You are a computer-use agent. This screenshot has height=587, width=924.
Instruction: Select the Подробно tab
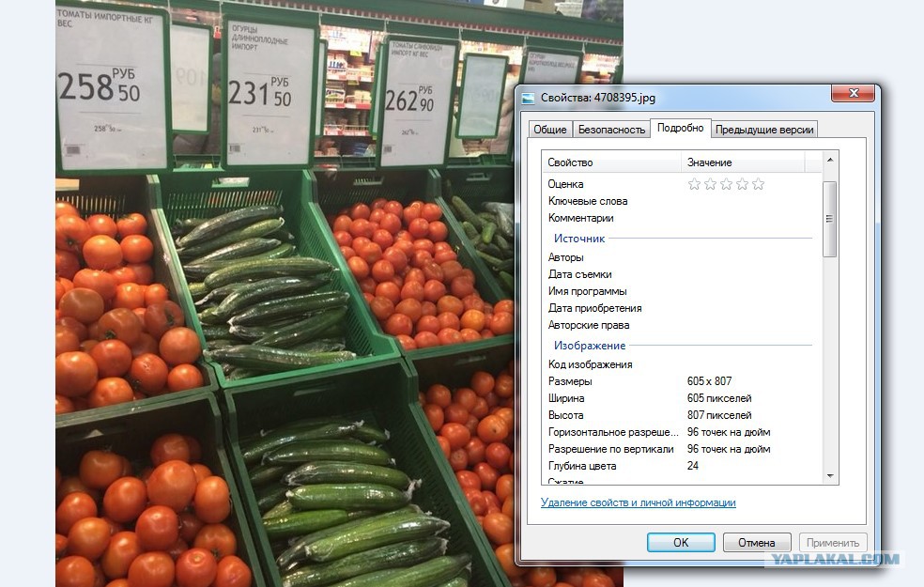point(680,128)
